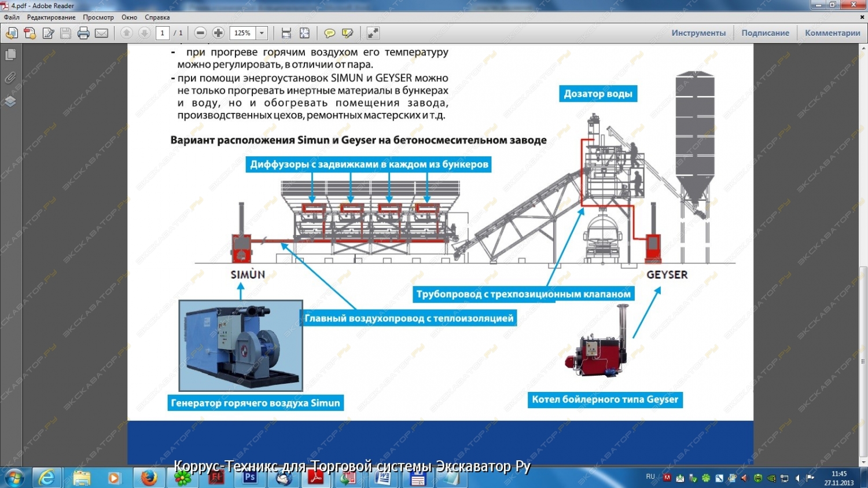Click the 'Главный воздухопровод с теплоизоляцией' label

point(409,318)
